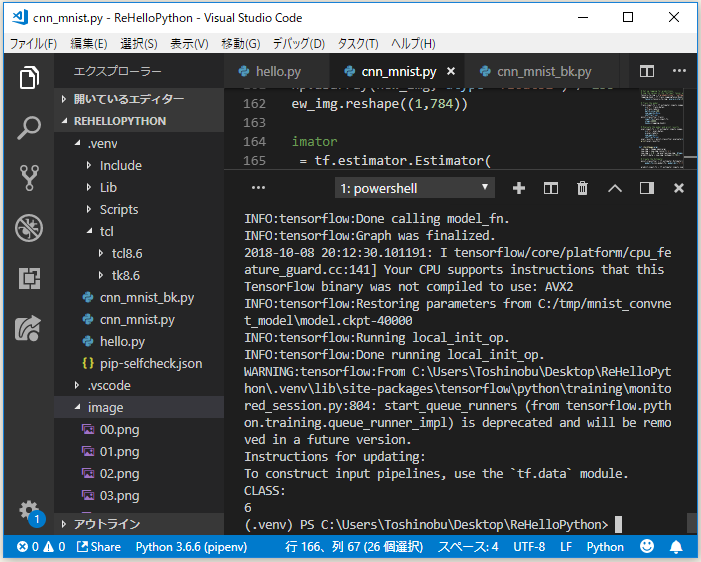Viewport: 701px width, 562px height.
Task: Send feedback via smiley icon
Action: pyautogui.click(x=647, y=546)
